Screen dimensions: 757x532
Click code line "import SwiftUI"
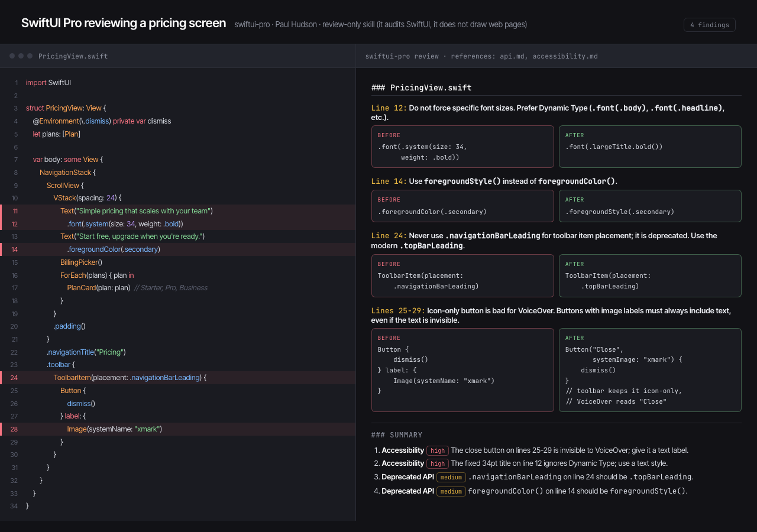click(x=48, y=83)
